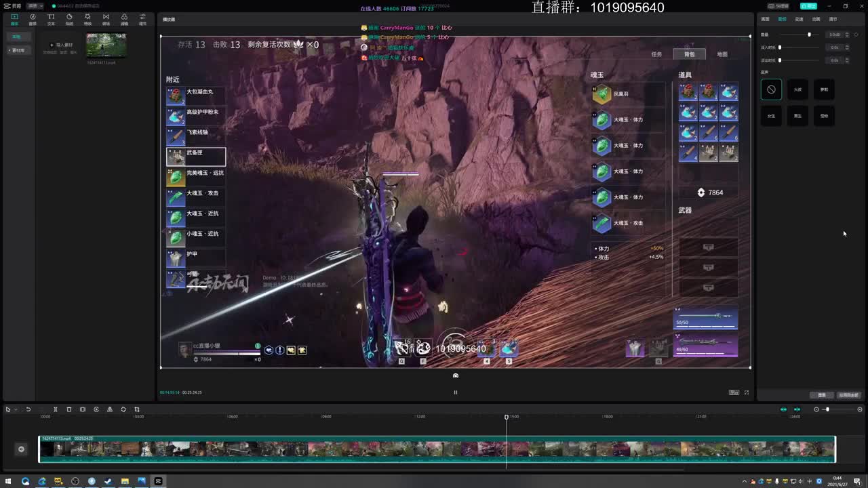Split the clip at the playhead
Screen dimensions: 868x488
(x=56, y=409)
